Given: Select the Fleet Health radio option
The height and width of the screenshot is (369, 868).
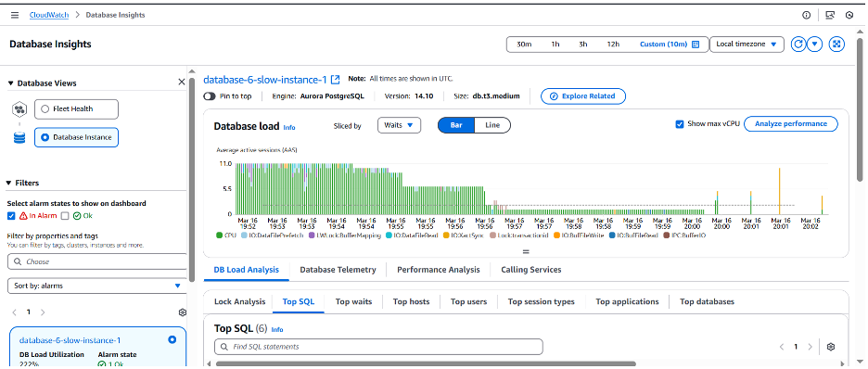Looking at the screenshot, I should (45, 109).
